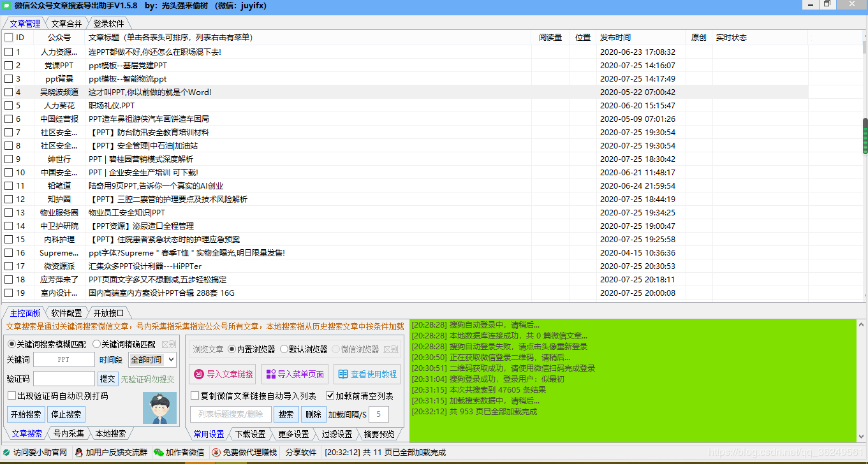The image size is (868, 464).
Task: Open the 过滤设置 tab
Action: (x=336, y=434)
